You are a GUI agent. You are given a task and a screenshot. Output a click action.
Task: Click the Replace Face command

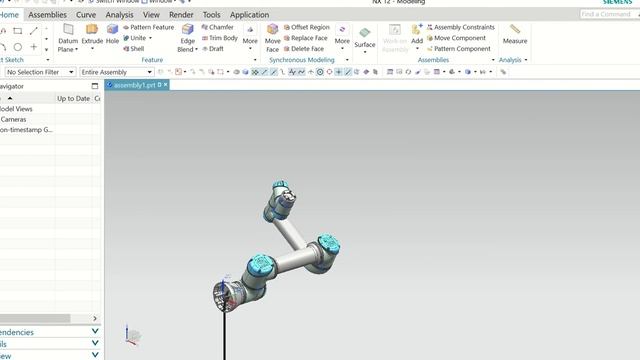point(306,38)
